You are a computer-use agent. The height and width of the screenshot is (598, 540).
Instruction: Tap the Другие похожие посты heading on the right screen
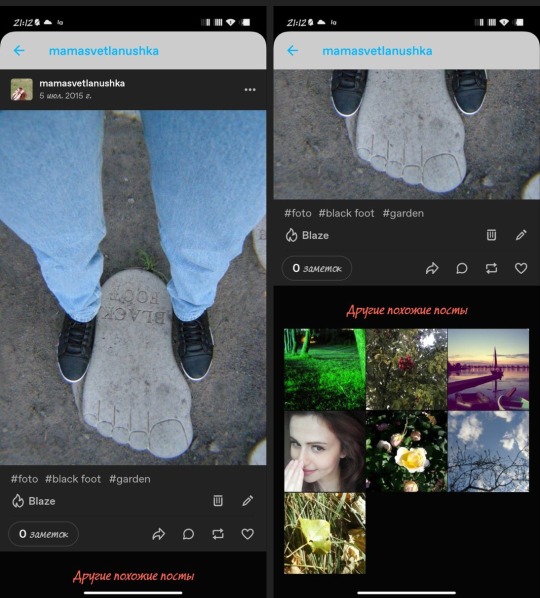(407, 310)
